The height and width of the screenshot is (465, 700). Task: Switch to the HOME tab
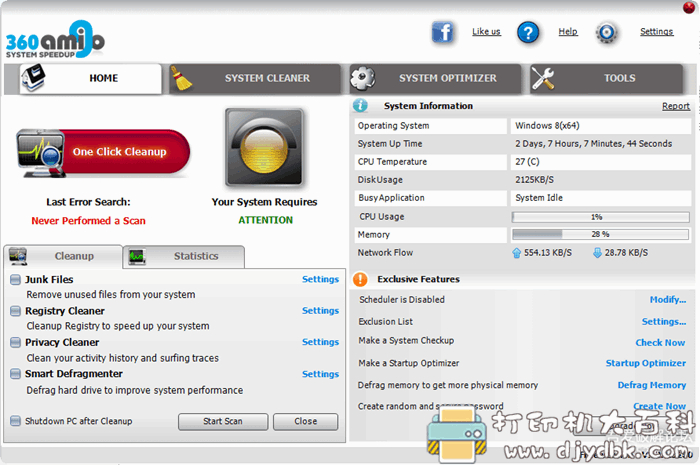coord(91,78)
